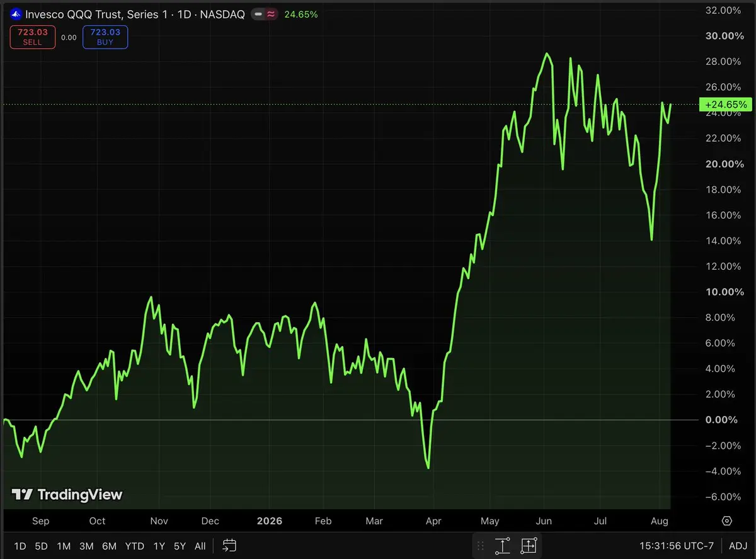
Task: Click the 723.03 SELL button
Action: (33, 37)
